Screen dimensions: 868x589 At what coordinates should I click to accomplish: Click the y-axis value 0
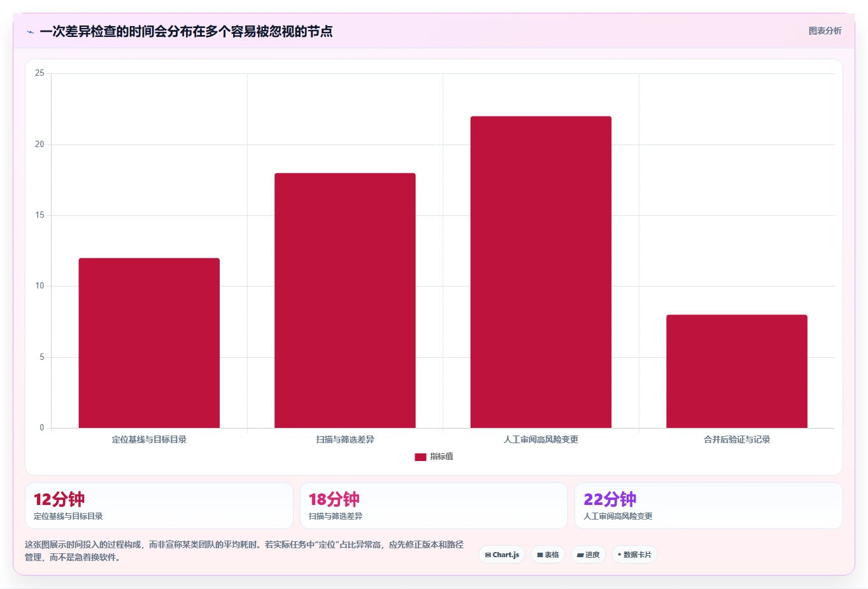[x=42, y=428]
